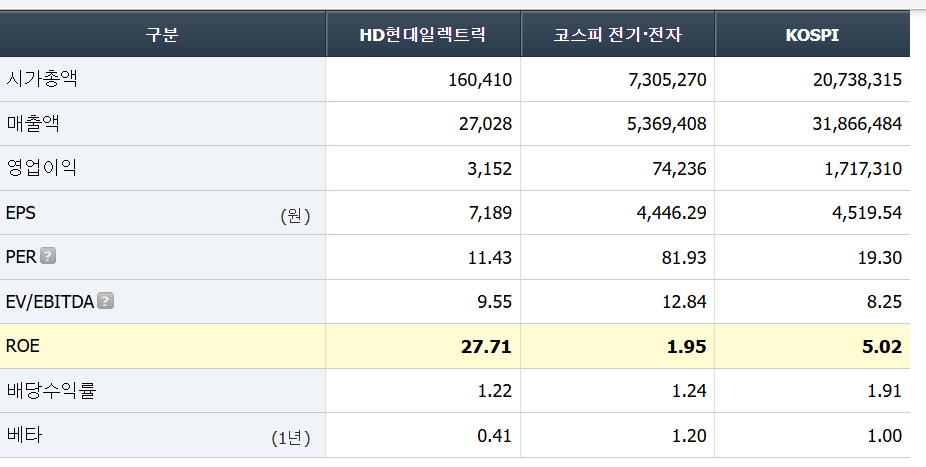
Task: Select PER value 11.43
Action: click(490, 258)
